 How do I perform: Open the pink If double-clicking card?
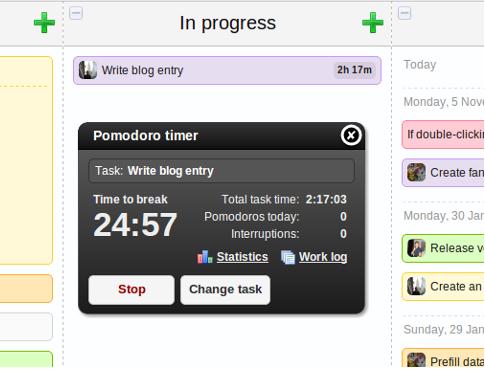[443, 134]
